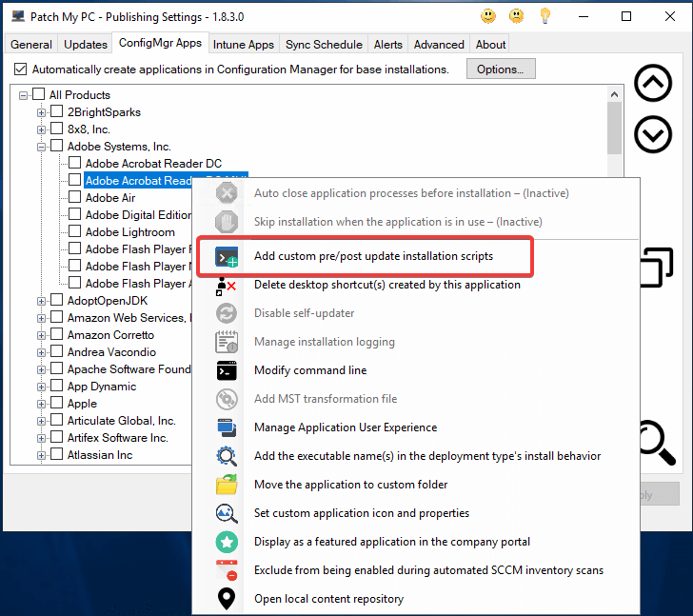Switch to the Sync Schedule tab
Viewport: 693px width, 616px height.
(x=324, y=45)
